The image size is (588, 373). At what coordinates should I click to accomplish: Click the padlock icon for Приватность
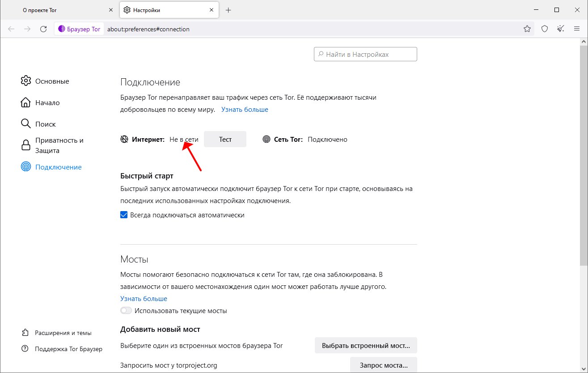tap(26, 145)
